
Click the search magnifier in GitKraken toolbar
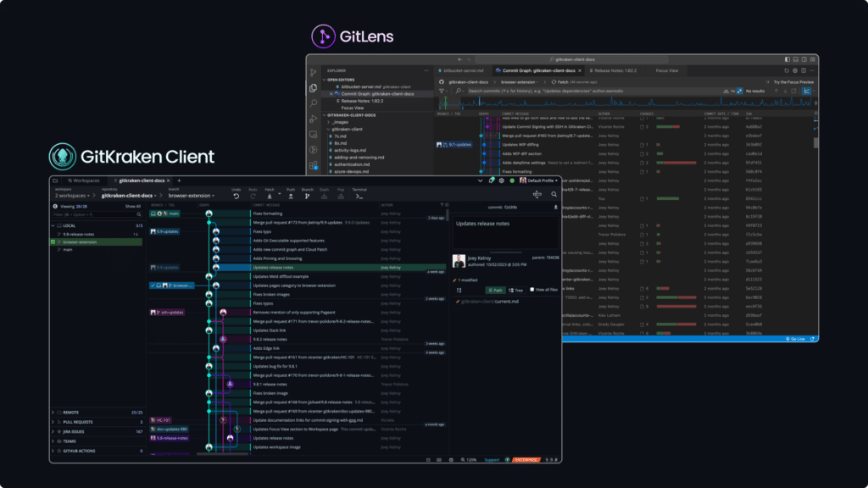[x=554, y=194]
